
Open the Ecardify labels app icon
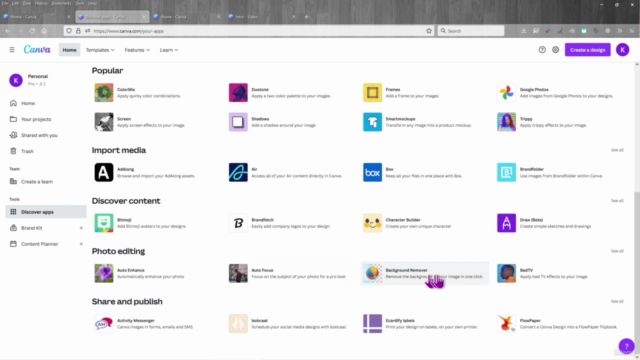tap(372, 324)
